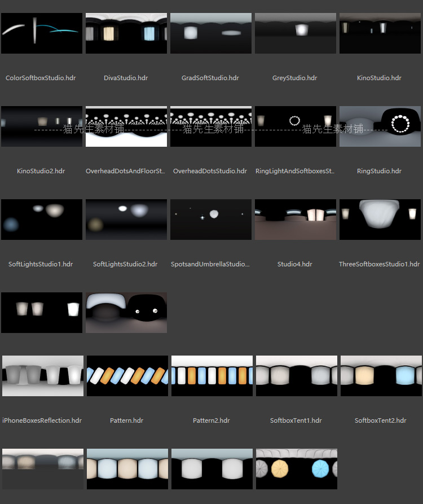Click the ColorSoftboxStudio.hdr file name
This screenshot has height=504, width=423.
41,78
